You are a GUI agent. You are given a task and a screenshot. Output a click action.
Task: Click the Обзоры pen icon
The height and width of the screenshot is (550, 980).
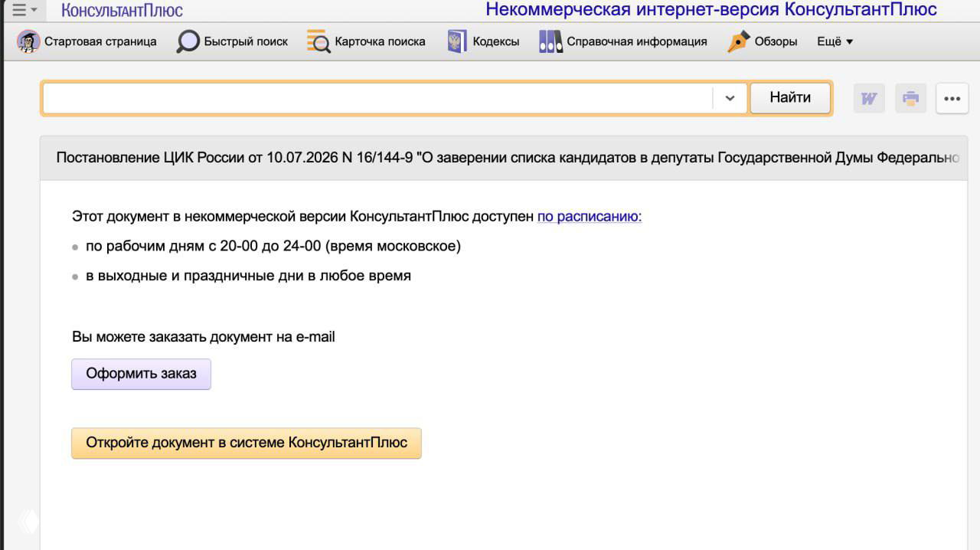(738, 41)
